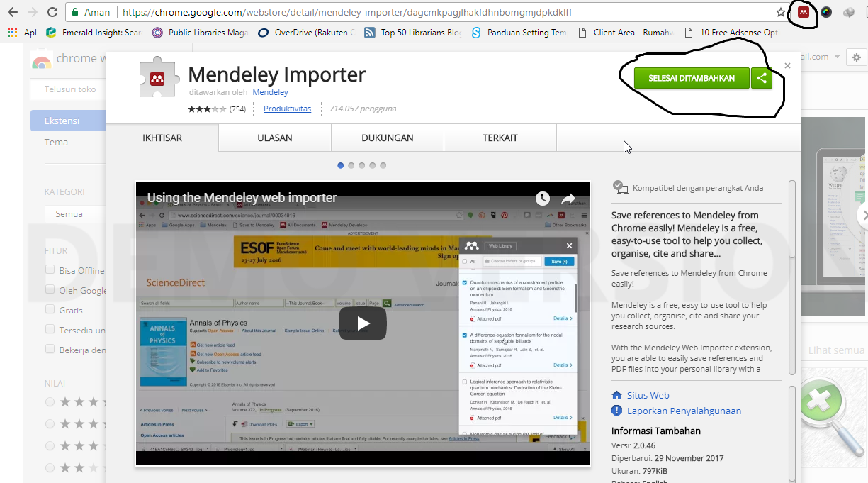
Task: Open the Produktivitas category link
Action: coord(287,109)
